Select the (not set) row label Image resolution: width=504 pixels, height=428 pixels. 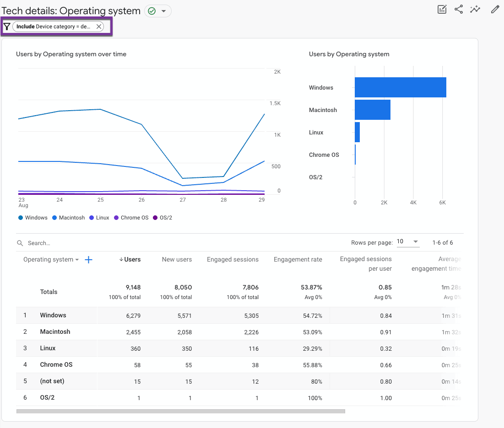point(52,381)
